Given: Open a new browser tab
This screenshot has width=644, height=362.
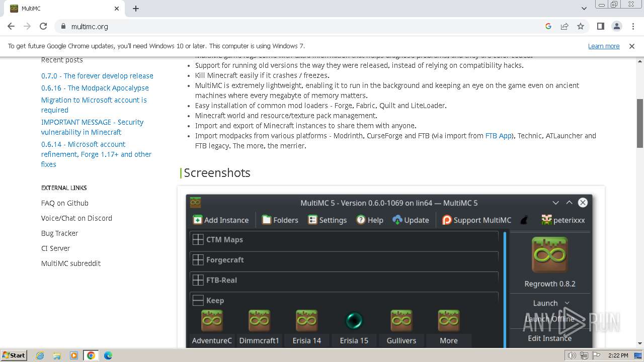Looking at the screenshot, I should [x=136, y=9].
